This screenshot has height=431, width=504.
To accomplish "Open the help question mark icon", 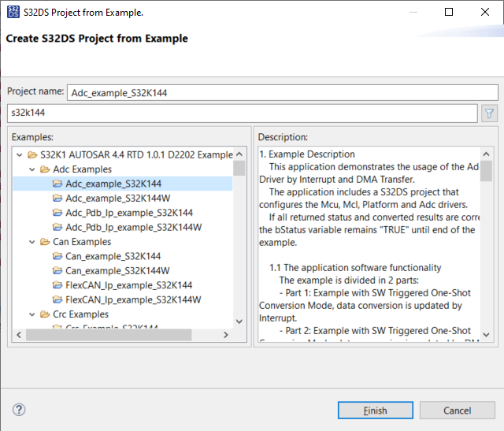I will tap(20, 410).
